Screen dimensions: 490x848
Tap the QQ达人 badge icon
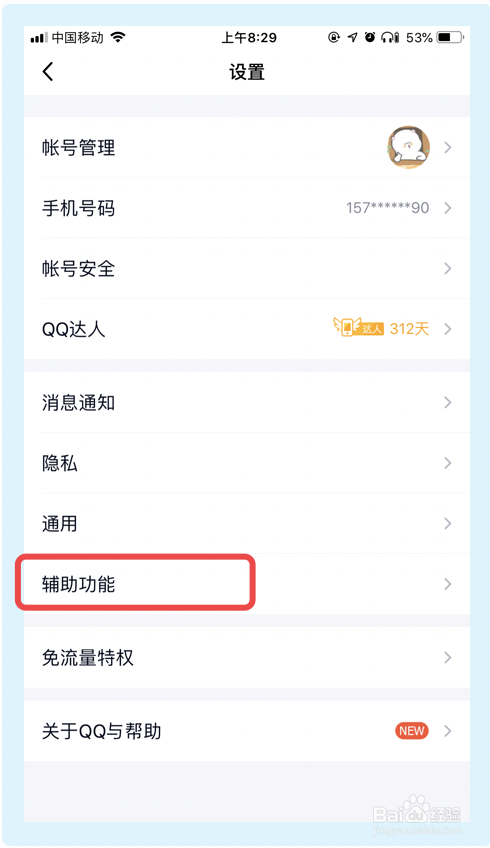tap(358, 327)
